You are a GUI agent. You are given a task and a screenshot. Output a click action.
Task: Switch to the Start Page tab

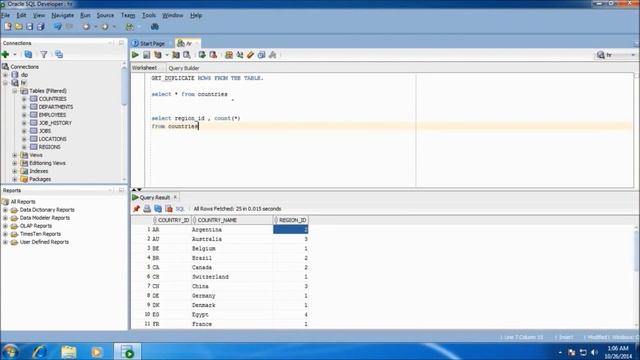coord(149,43)
